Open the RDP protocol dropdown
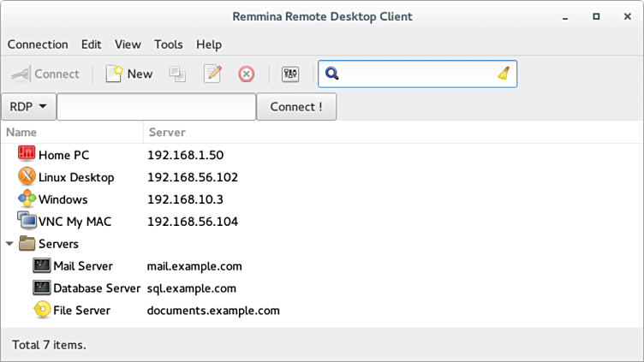The width and height of the screenshot is (644, 362). pos(29,107)
